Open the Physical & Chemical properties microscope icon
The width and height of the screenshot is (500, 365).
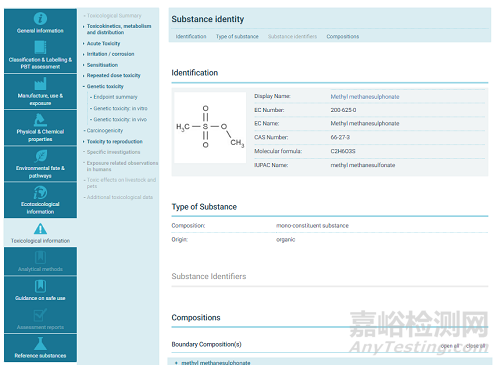point(40,120)
